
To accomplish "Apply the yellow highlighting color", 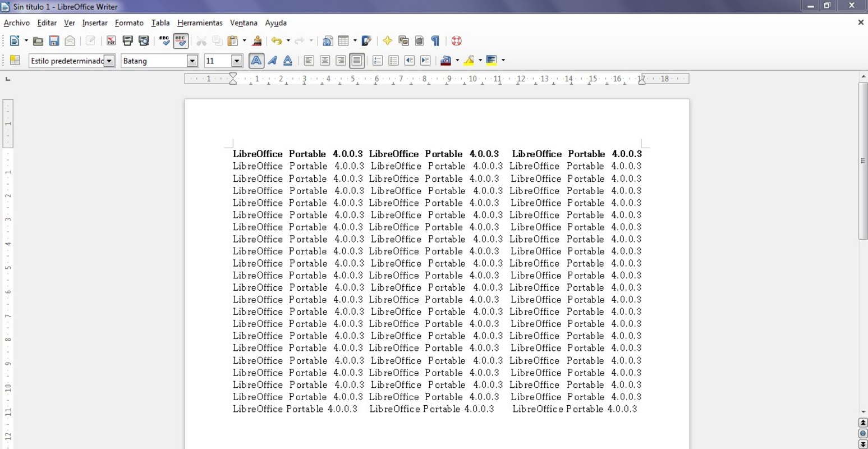I will (469, 61).
